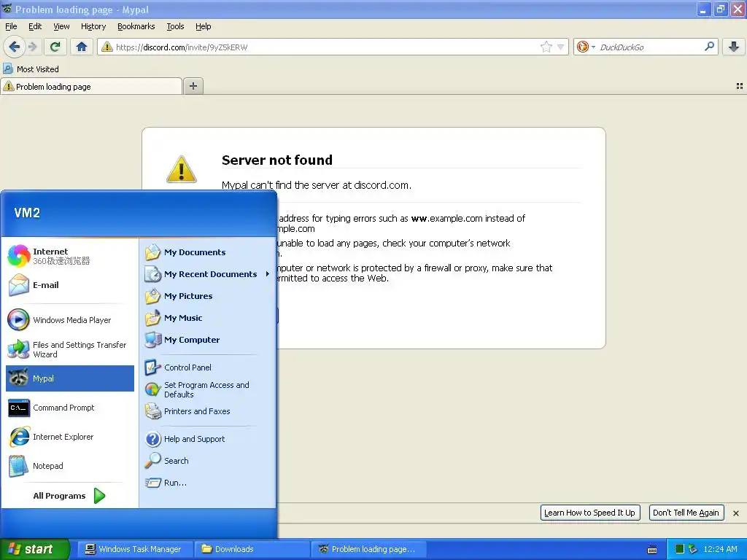
Task: Open the View menu
Action: coord(61,26)
